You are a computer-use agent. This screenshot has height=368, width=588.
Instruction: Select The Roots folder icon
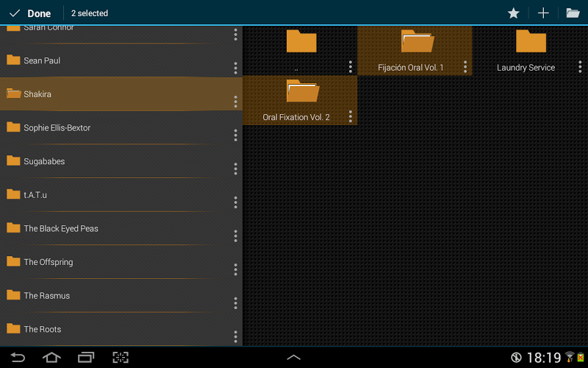13,328
